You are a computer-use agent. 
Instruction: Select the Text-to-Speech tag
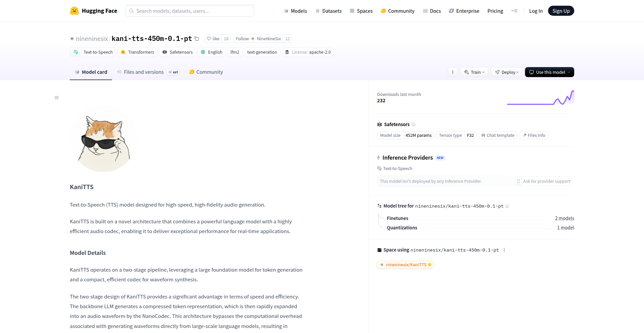pos(93,52)
